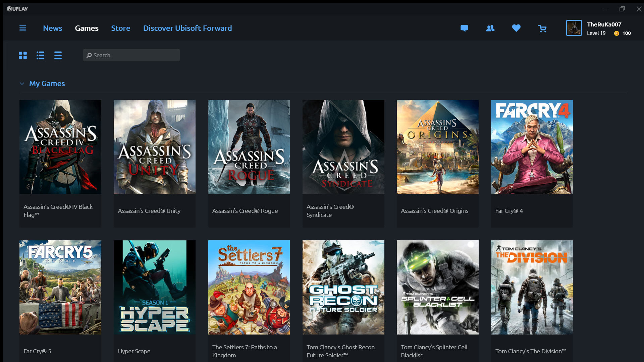Open Splinter Cell Blacklist cover
This screenshot has height=362, width=644.
438,287
